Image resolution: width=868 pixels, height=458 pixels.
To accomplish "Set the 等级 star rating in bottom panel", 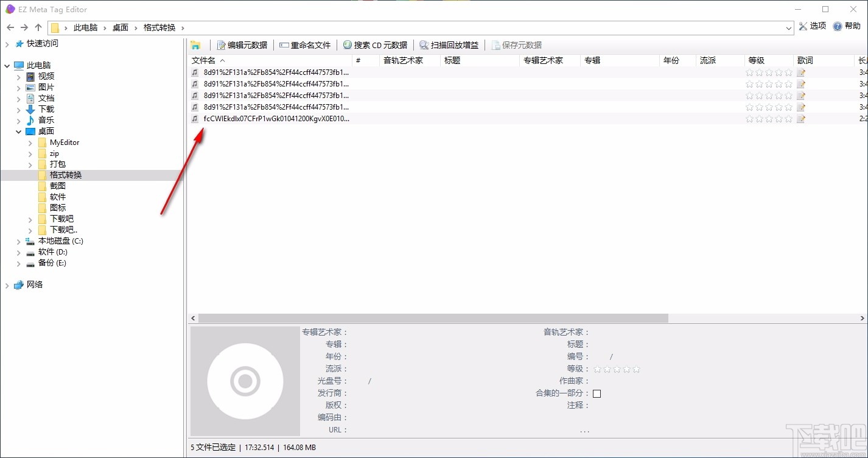I will click(617, 368).
